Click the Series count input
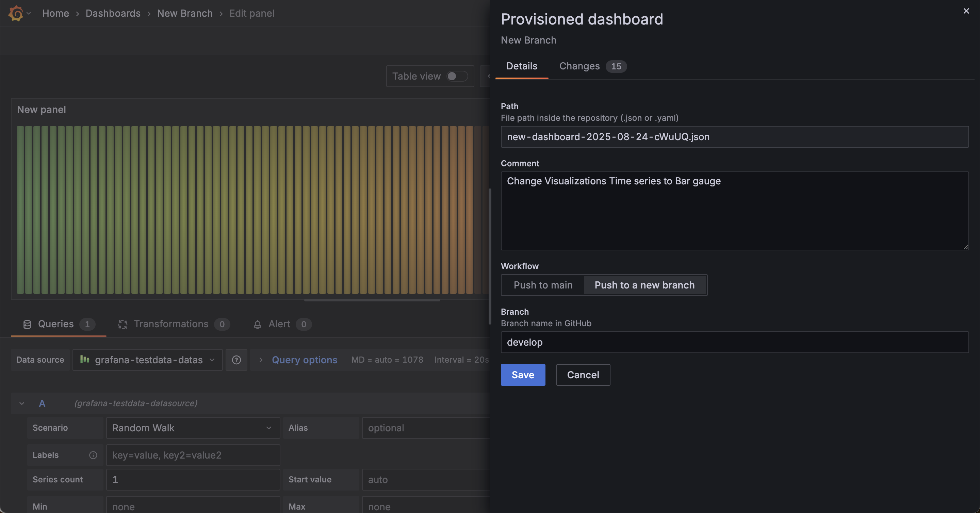Screen dimensions: 980x513 coord(193,480)
